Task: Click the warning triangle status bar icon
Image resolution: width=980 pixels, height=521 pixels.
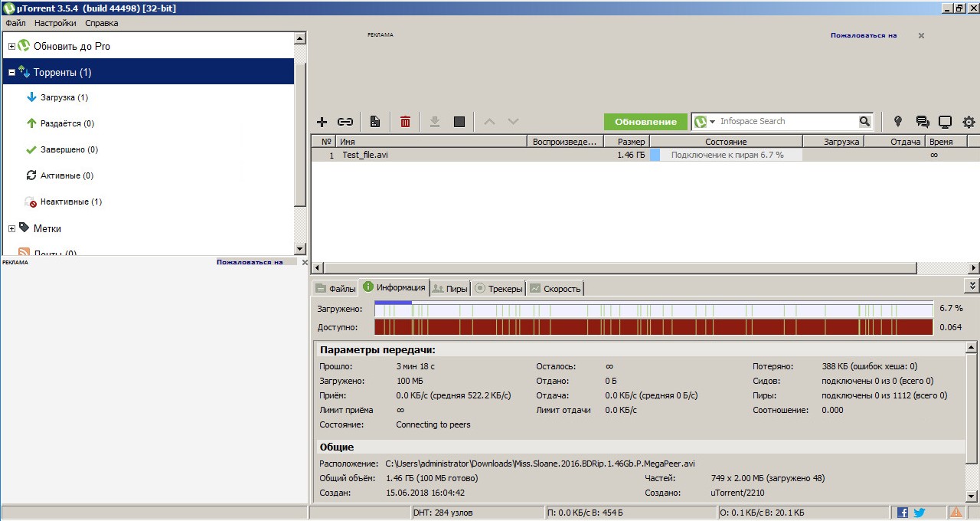Action: click(956, 513)
